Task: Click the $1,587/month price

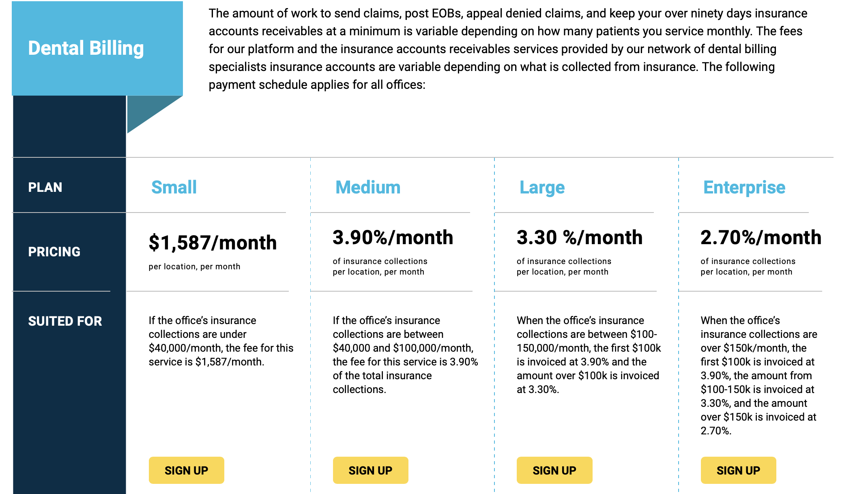Action: coord(213,243)
